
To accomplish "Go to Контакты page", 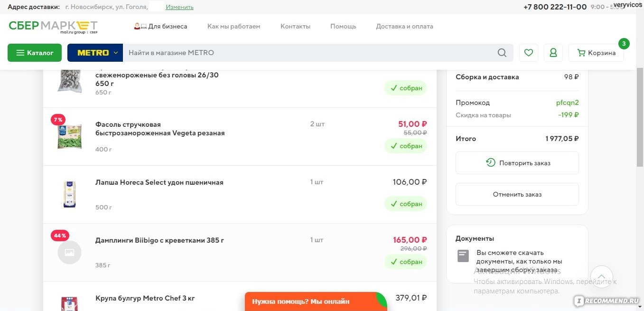I will (295, 27).
